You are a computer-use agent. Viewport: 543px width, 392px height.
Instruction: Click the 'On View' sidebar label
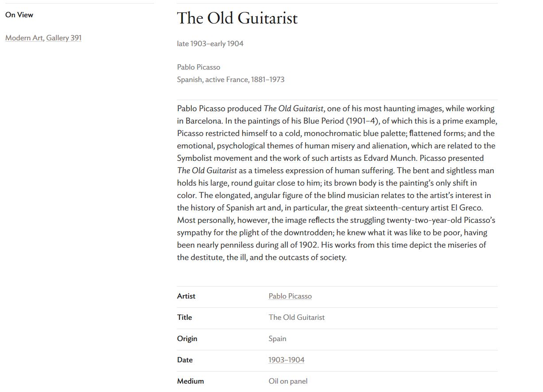(x=19, y=15)
